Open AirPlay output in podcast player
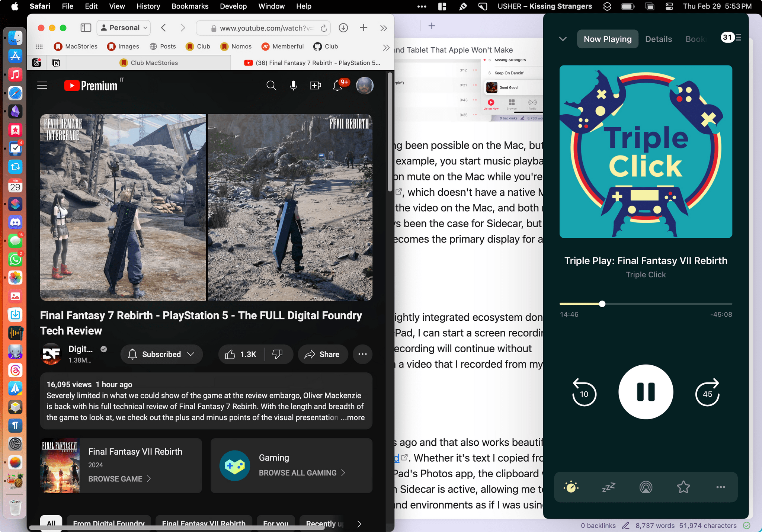 click(x=646, y=487)
